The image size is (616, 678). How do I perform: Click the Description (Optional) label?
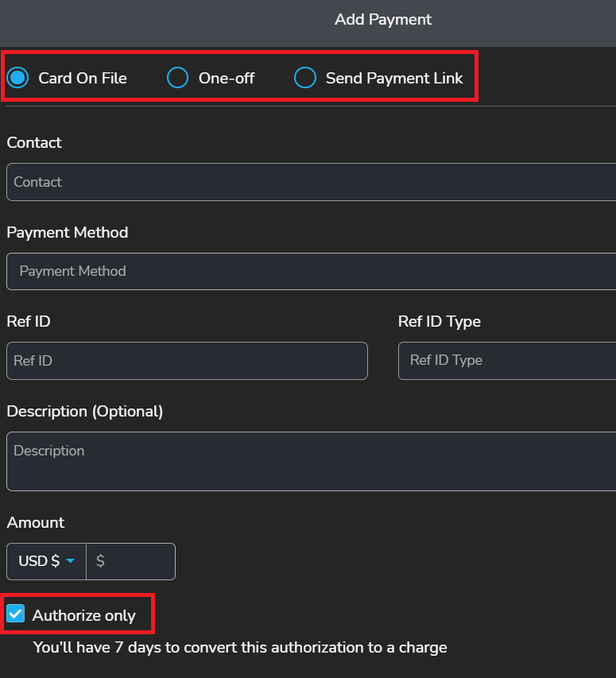(85, 412)
